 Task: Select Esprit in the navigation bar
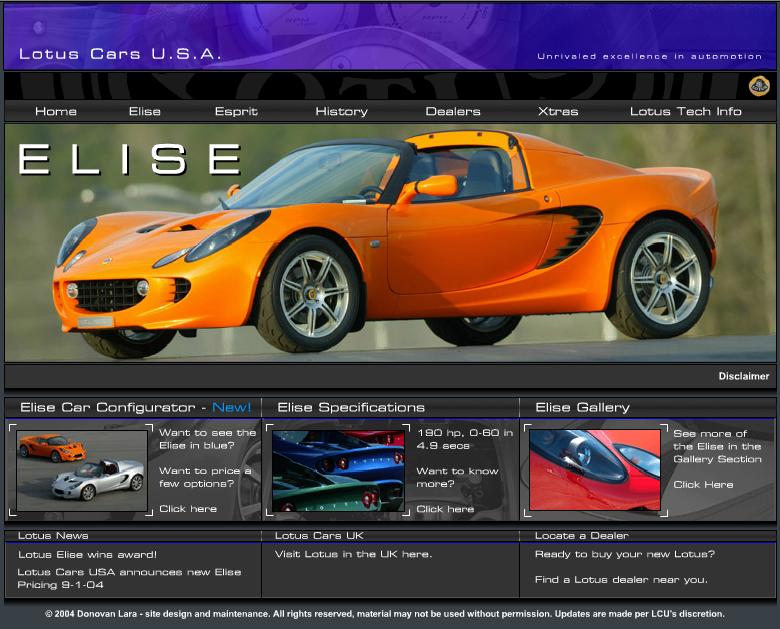coord(236,111)
